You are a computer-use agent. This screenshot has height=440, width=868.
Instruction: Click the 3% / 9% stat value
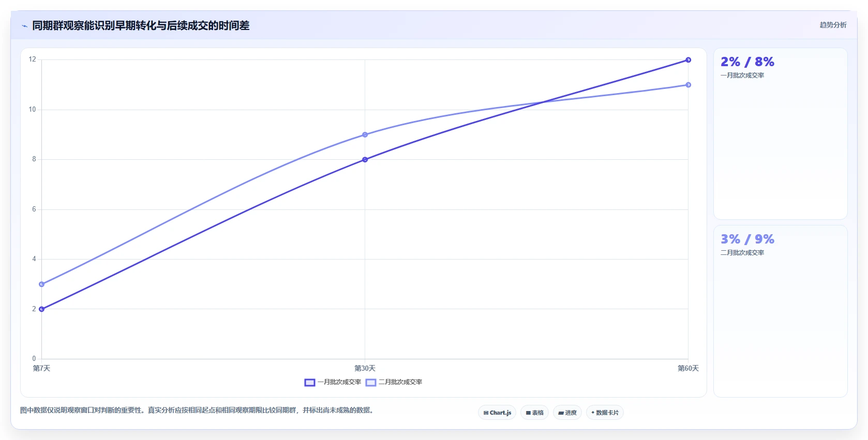[x=747, y=239]
